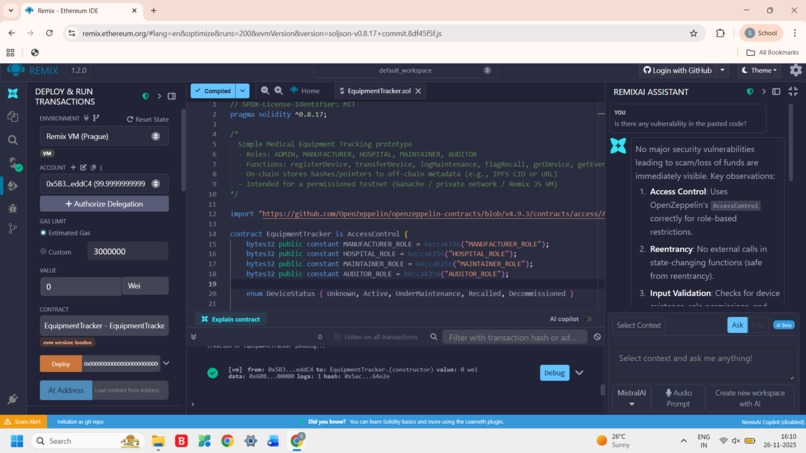
Task: Select the Custom gas limit radio option
Action: 43,251
